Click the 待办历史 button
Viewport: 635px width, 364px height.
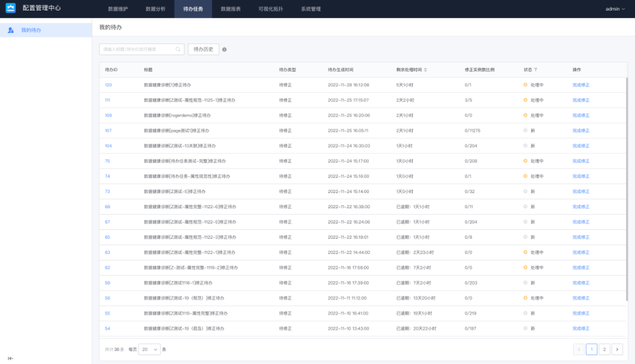click(203, 49)
